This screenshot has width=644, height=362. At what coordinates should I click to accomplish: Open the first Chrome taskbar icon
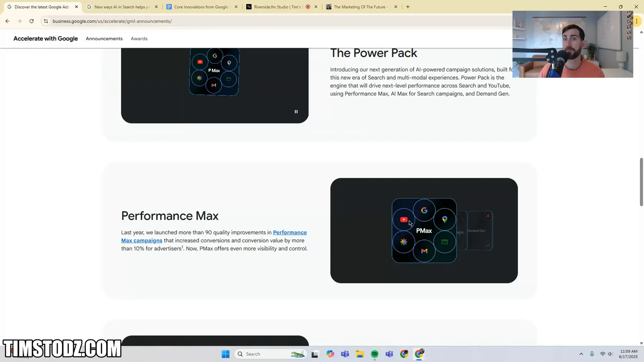point(404,354)
